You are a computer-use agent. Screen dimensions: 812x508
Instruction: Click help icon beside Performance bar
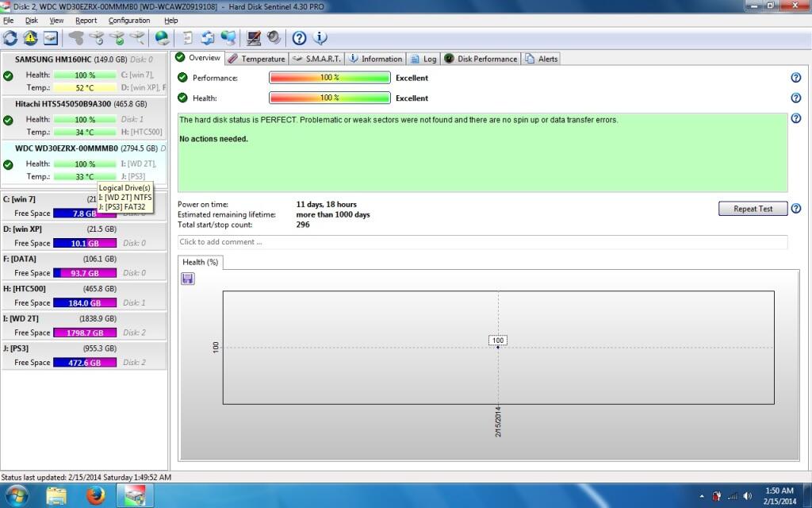click(796, 78)
